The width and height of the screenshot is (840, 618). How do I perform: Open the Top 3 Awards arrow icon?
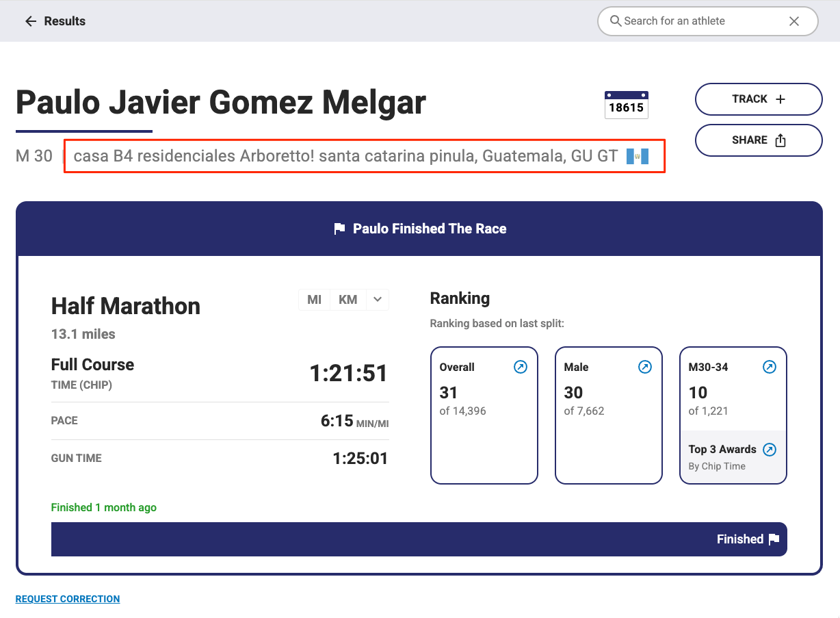click(x=770, y=450)
